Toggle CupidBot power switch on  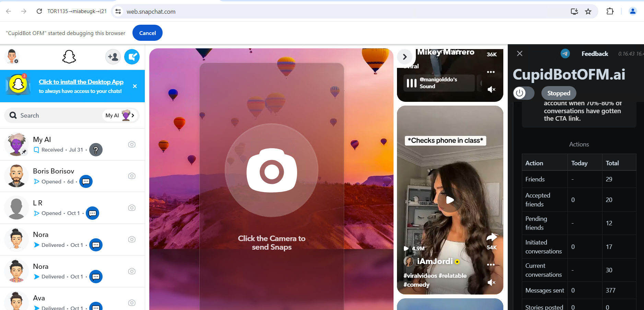[x=524, y=93]
